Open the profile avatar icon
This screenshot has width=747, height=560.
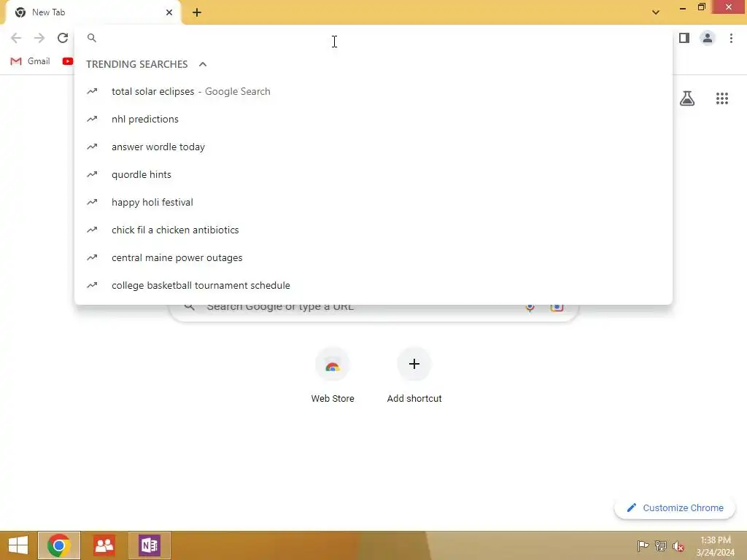[x=708, y=38]
